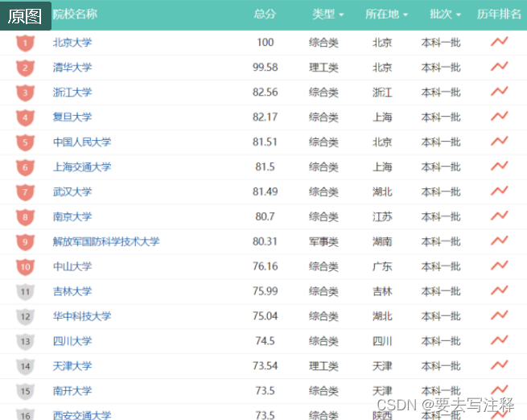Click the rank 7 shield badge
This screenshot has height=420, width=527.
coord(25,192)
